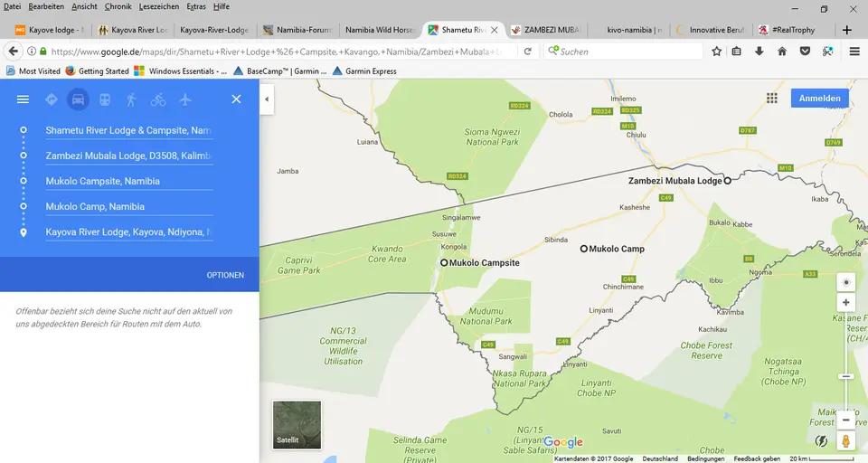Viewport: 868px width, 463px height.
Task: Edit the Shametu River Lodge & Campsite field
Action: 129,131
